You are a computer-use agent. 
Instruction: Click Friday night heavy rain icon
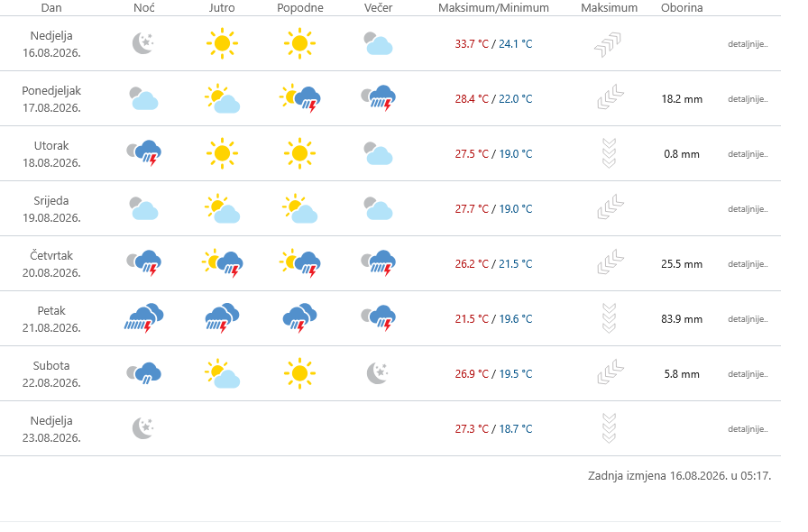(143, 318)
